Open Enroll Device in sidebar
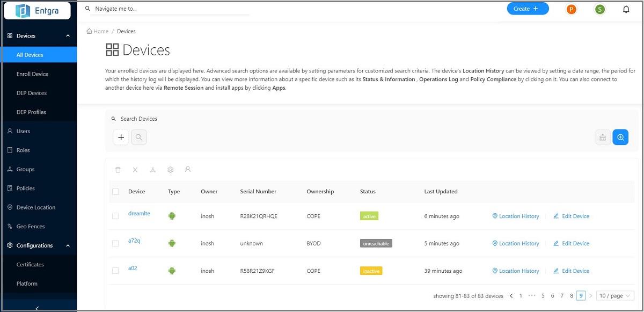 point(32,74)
